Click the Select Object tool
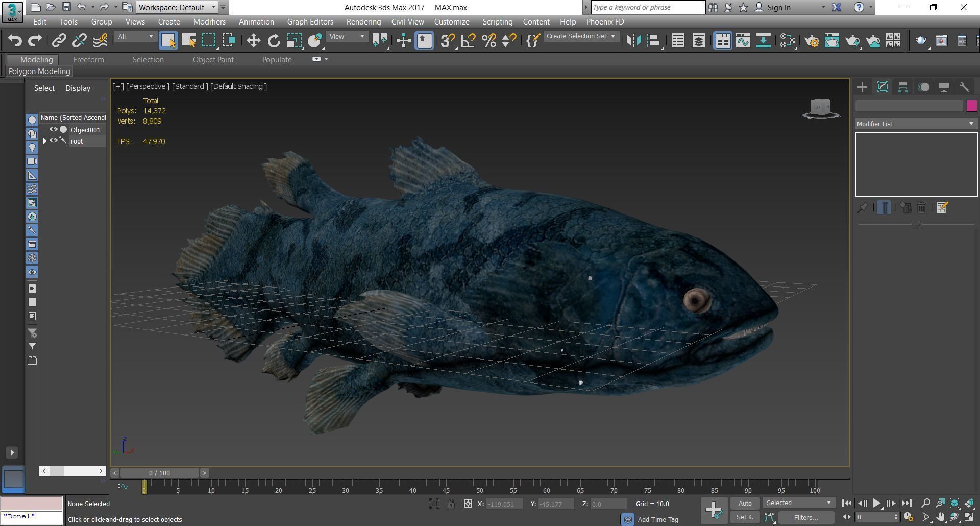The width and height of the screenshot is (980, 526). coord(168,40)
